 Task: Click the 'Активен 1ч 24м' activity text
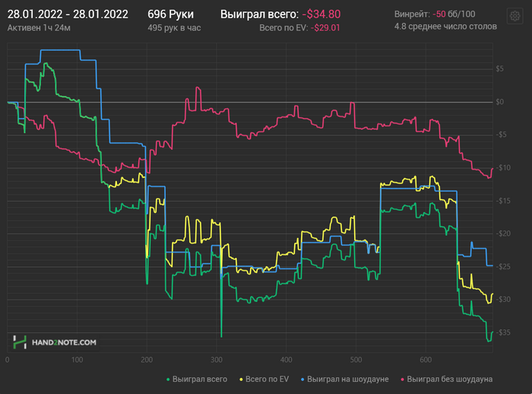(39, 28)
